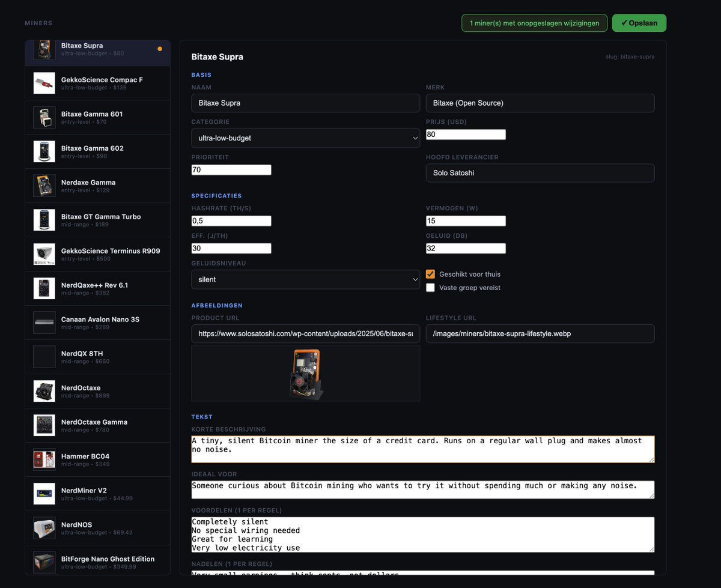
Task: Click the Hammer BC04 thumbnail
Action: (x=44, y=459)
